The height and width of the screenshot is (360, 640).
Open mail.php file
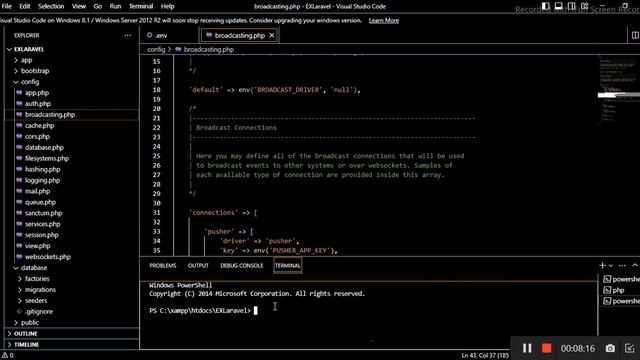38,191
